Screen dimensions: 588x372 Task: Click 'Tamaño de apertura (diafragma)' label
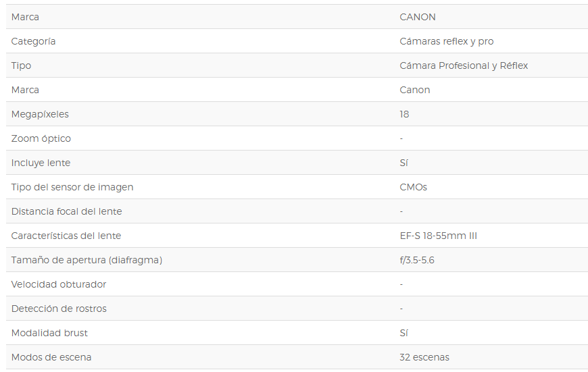87,261
